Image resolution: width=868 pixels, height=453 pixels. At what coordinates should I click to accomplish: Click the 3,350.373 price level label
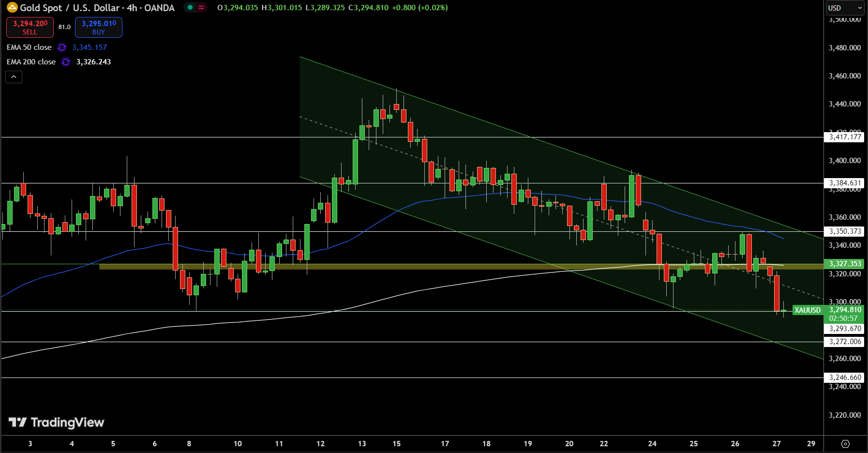point(844,231)
